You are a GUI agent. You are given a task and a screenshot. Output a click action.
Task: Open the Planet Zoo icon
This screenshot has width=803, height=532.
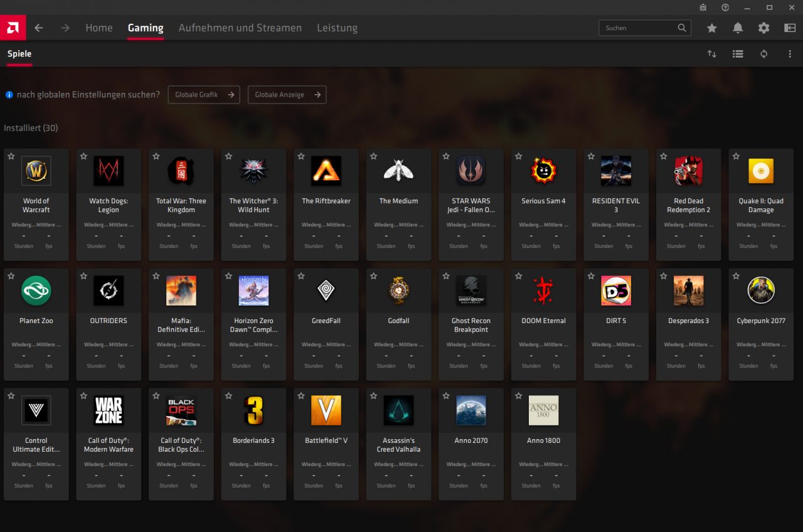pyautogui.click(x=36, y=290)
